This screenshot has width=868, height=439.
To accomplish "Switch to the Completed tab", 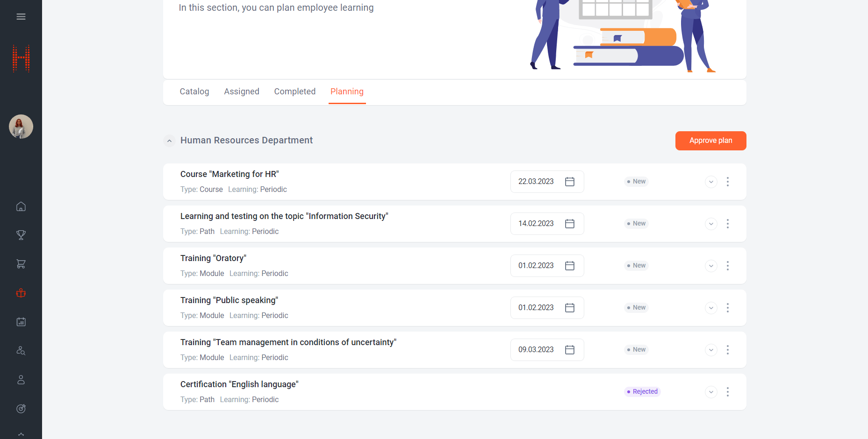I will coord(294,92).
